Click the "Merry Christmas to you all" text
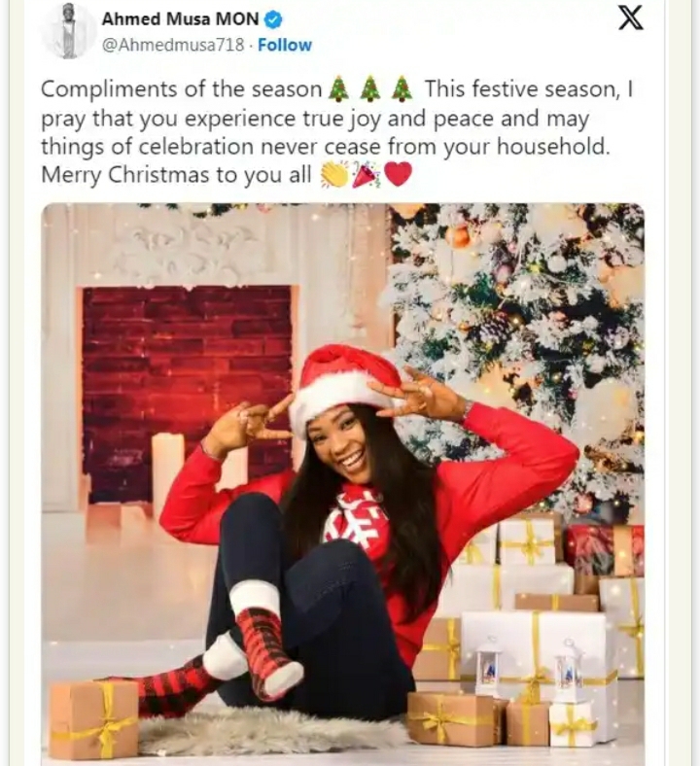This screenshot has height=766, width=700. click(x=176, y=175)
